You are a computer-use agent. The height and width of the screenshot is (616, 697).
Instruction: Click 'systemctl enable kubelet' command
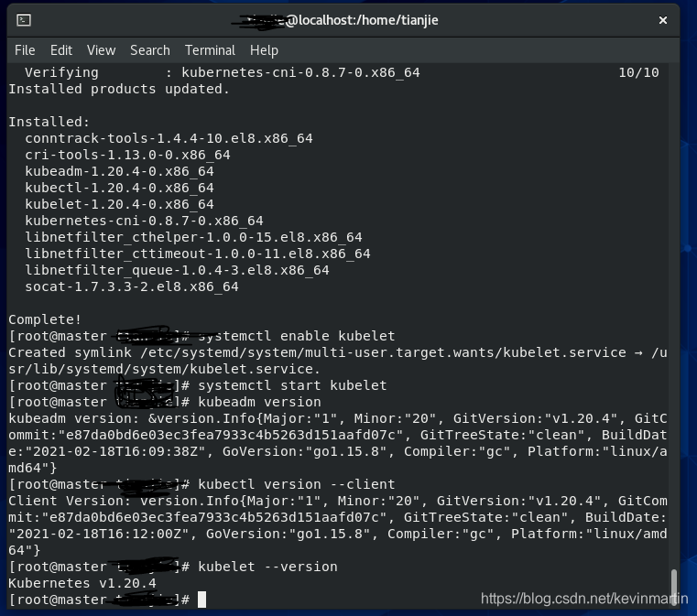(x=297, y=336)
